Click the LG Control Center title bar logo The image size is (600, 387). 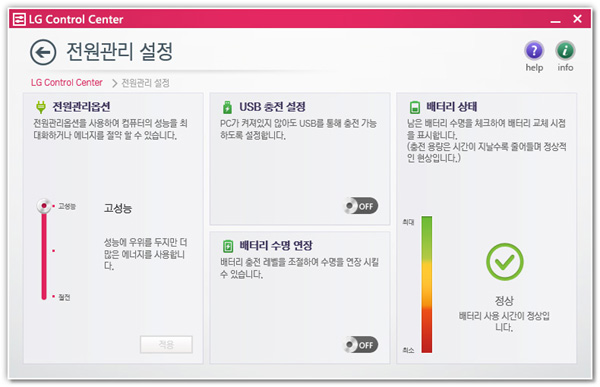pos(19,19)
